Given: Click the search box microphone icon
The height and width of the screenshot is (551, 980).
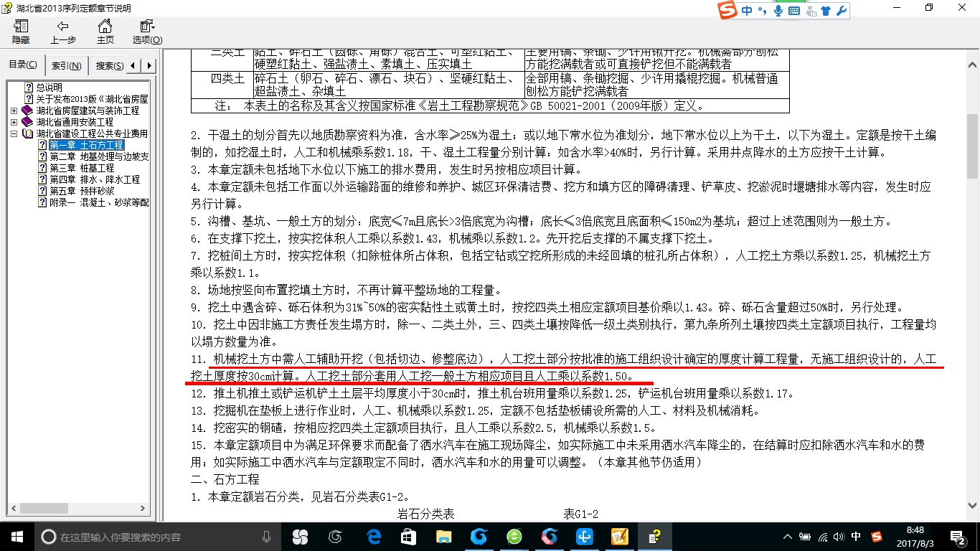Looking at the screenshot, I should coord(266,537).
